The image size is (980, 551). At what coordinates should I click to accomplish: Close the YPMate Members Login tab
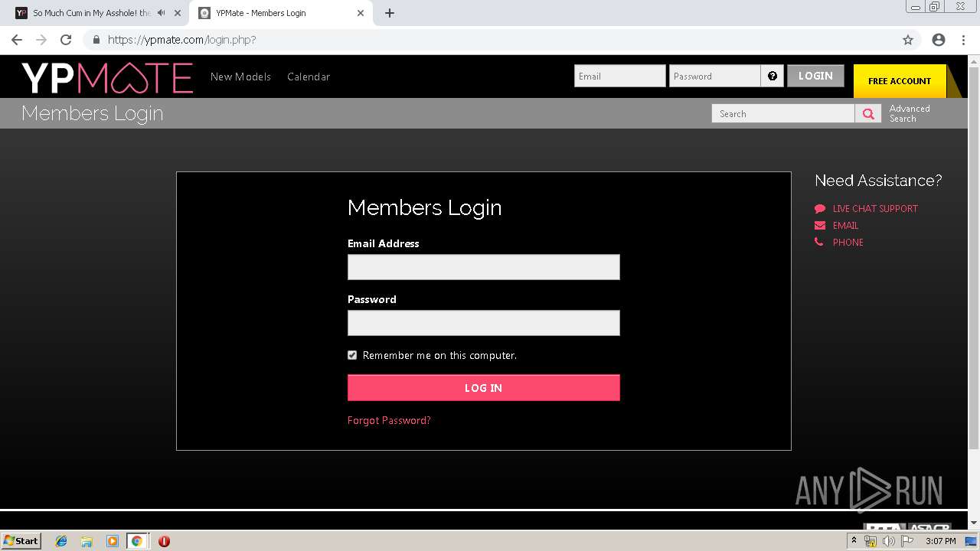(x=361, y=13)
